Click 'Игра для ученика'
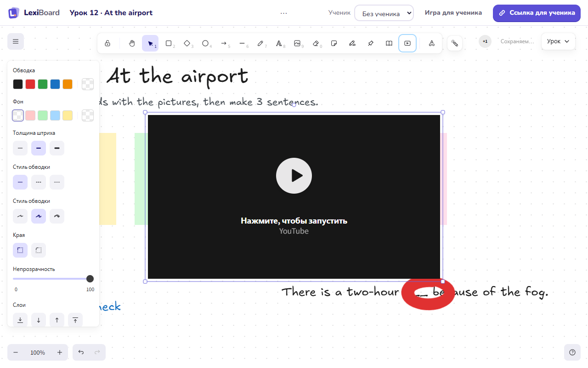 point(453,13)
